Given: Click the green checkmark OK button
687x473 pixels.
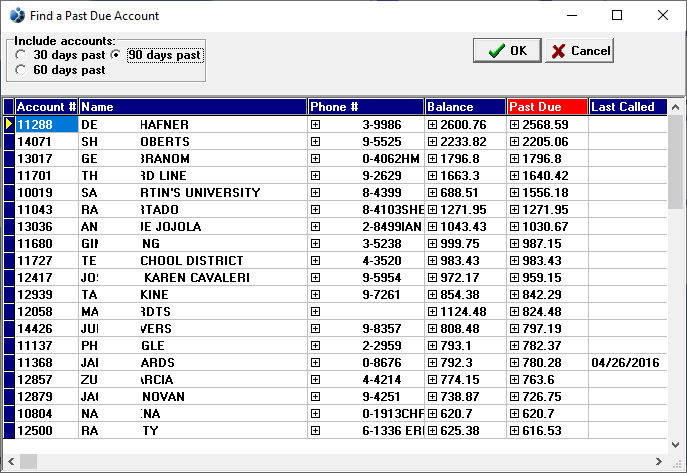Looking at the screenshot, I should (x=507, y=51).
